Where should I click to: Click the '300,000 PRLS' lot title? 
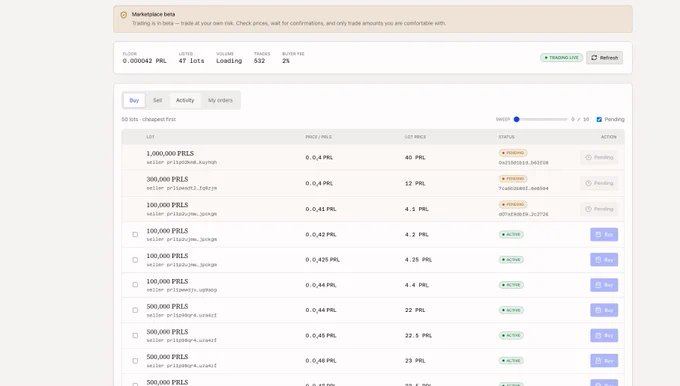[167, 179]
